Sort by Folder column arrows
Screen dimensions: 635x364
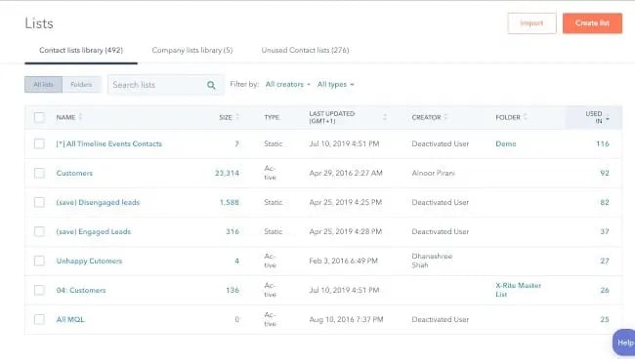(526, 117)
